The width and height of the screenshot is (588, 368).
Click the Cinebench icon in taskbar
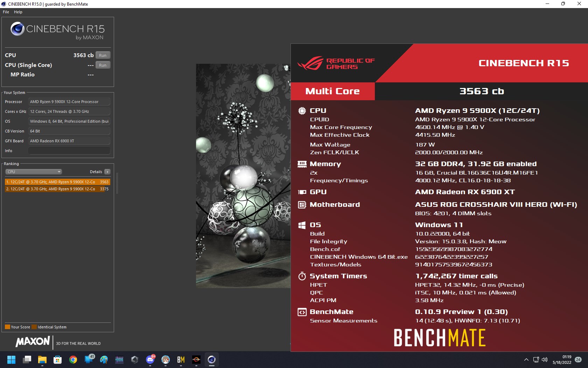[x=212, y=360]
